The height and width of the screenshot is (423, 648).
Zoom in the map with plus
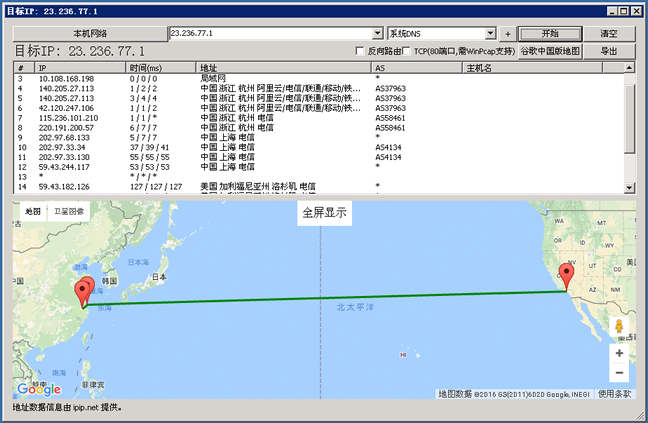(619, 353)
